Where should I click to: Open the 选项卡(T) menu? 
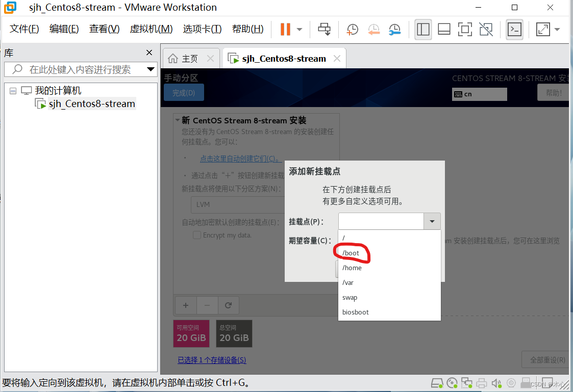point(202,29)
